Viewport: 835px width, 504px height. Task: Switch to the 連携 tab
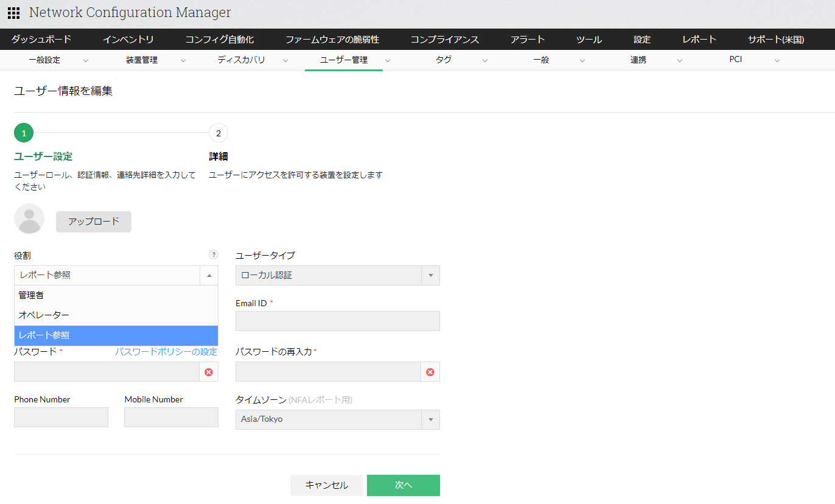[638, 60]
